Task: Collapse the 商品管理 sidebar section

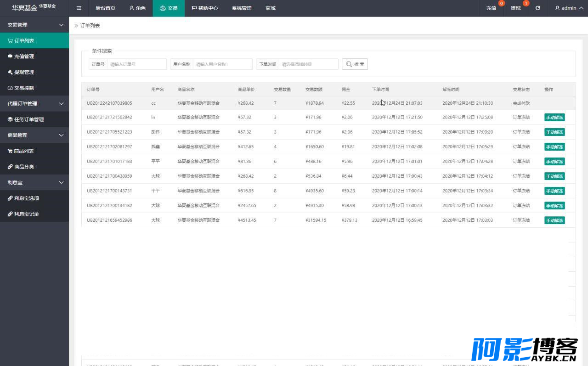Action: point(34,135)
